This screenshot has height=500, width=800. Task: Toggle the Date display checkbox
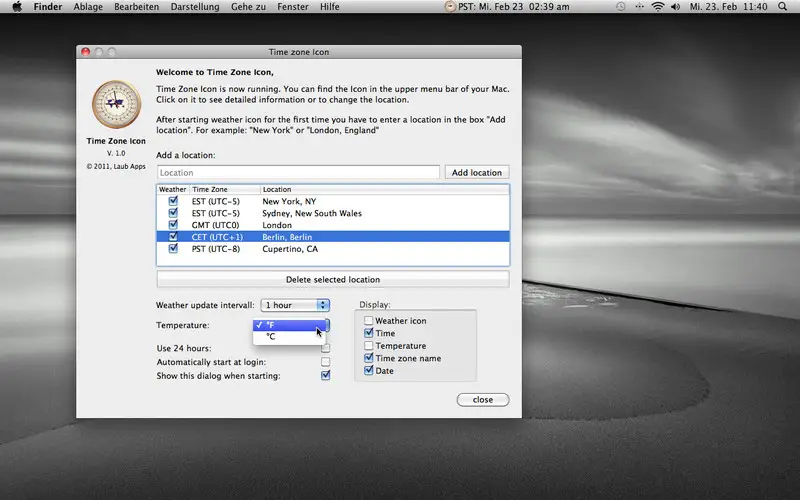pyautogui.click(x=368, y=370)
